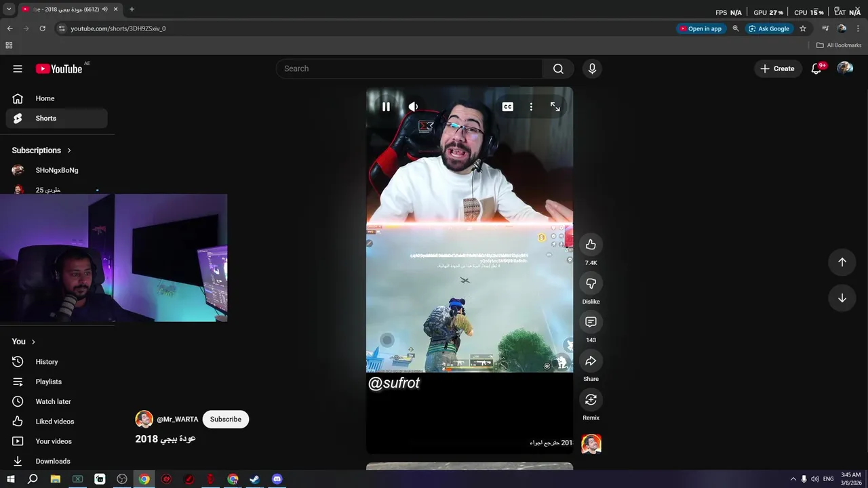Open a new browser tab
This screenshot has height=488, width=868.
132,9
